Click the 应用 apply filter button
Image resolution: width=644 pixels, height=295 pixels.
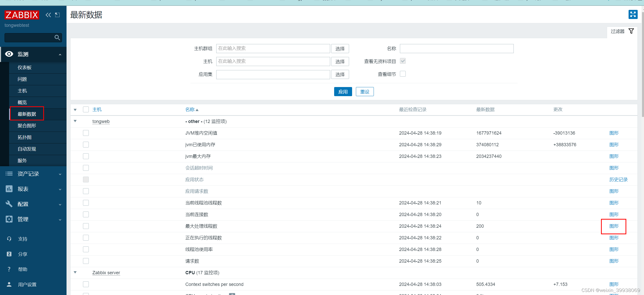point(343,92)
